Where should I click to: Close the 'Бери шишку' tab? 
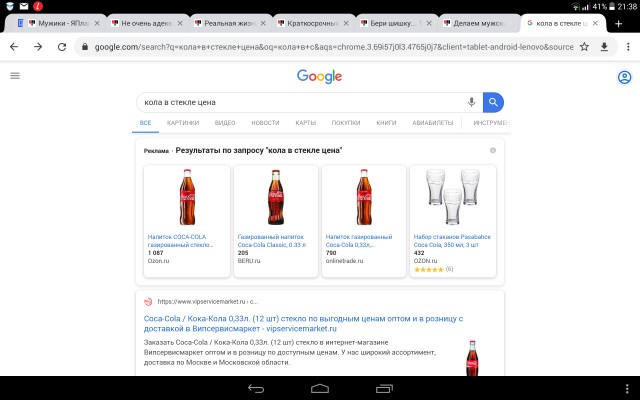click(x=429, y=23)
